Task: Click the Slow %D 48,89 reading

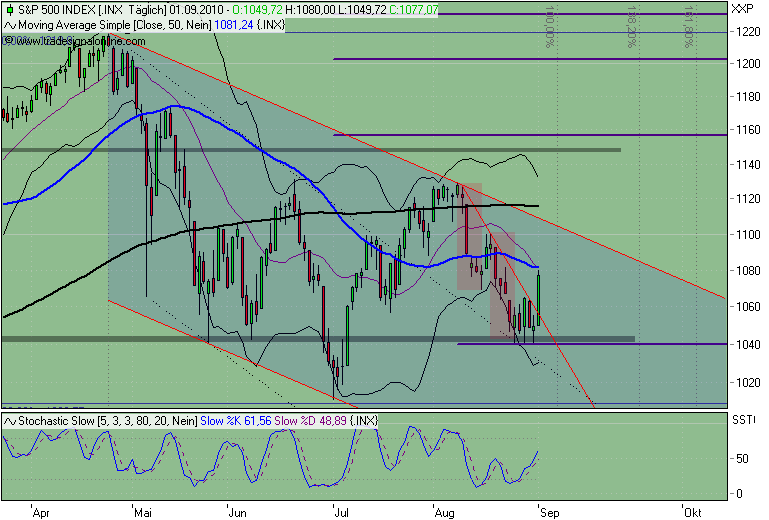Action: pyautogui.click(x=310, y=421)
